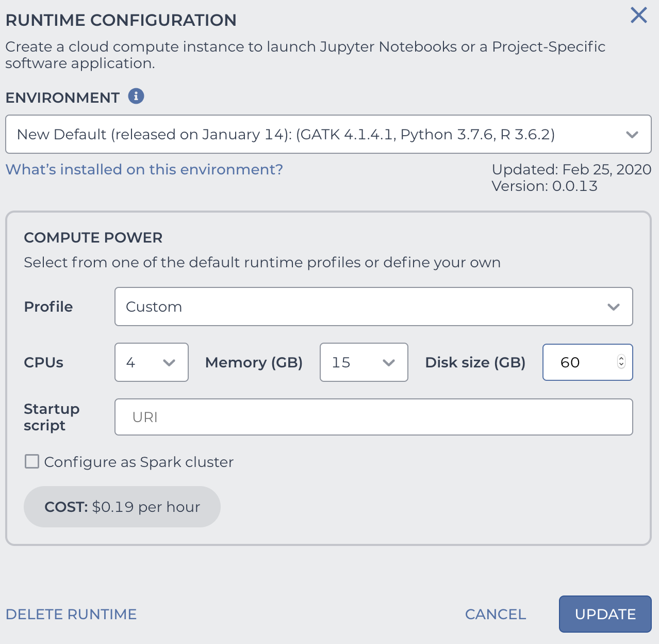Click the Disk size field showing 60

(x=588, y=362)
